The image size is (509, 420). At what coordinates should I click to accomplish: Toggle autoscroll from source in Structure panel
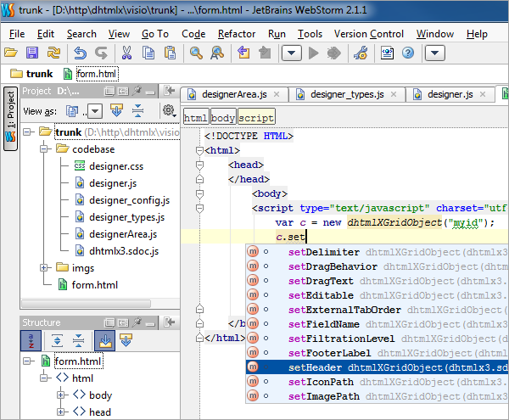[126, 340]
